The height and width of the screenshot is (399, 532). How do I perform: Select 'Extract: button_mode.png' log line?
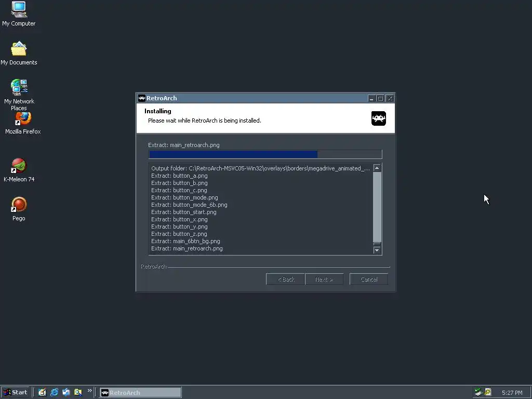[x=184, y=197]
